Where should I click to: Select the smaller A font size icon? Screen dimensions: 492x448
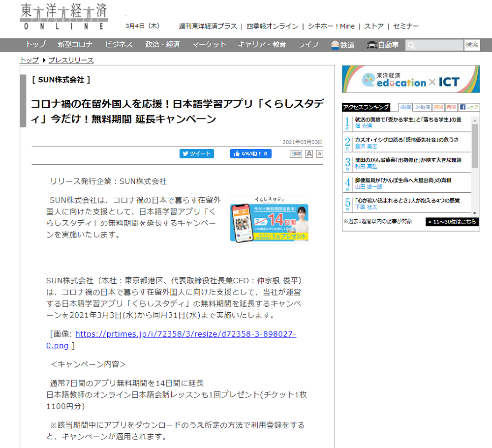[320, 154]
